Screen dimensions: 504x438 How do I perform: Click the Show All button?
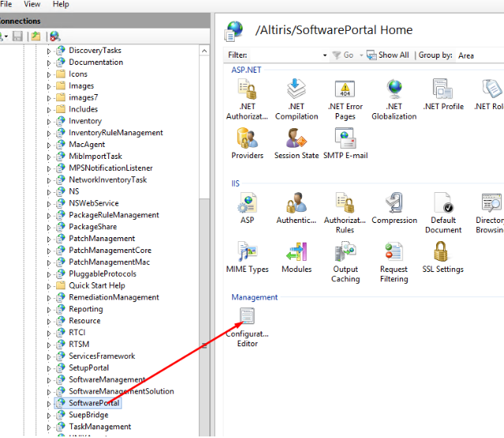coord(388,55)
